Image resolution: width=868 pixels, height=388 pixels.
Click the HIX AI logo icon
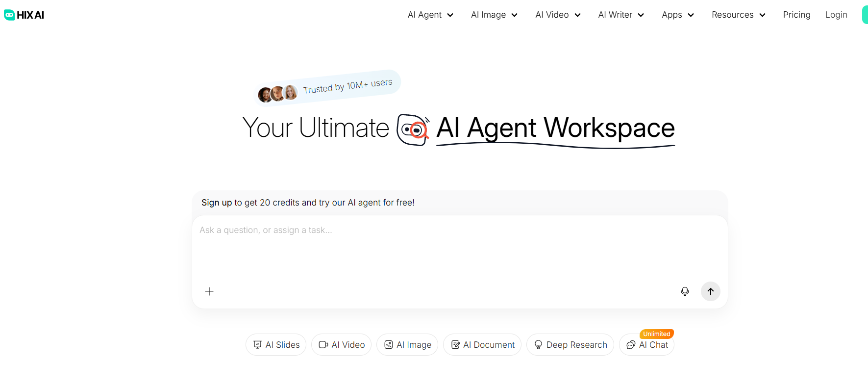click(9, 15)
